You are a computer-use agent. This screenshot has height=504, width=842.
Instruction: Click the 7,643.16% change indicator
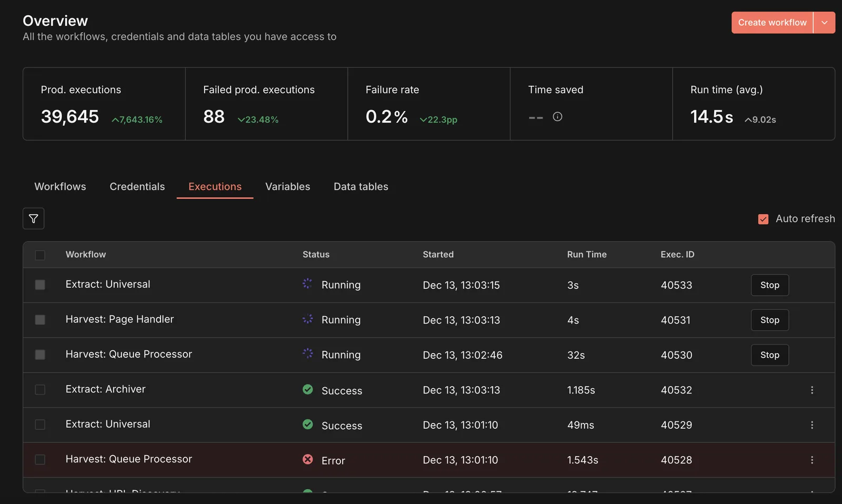click(x=137, y=120)
